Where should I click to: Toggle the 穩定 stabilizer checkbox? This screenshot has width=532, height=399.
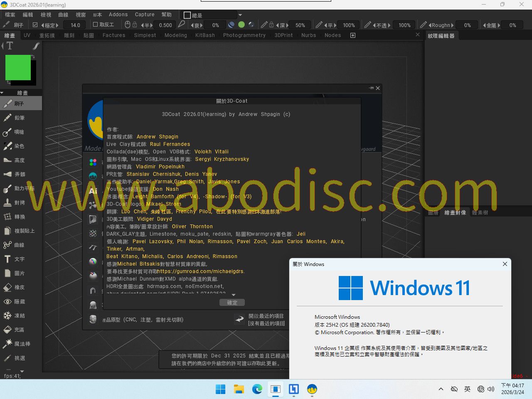35,25
